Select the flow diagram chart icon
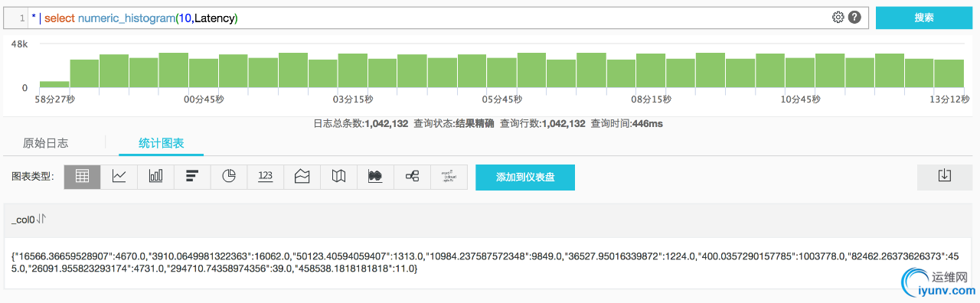 pos(376,176)
